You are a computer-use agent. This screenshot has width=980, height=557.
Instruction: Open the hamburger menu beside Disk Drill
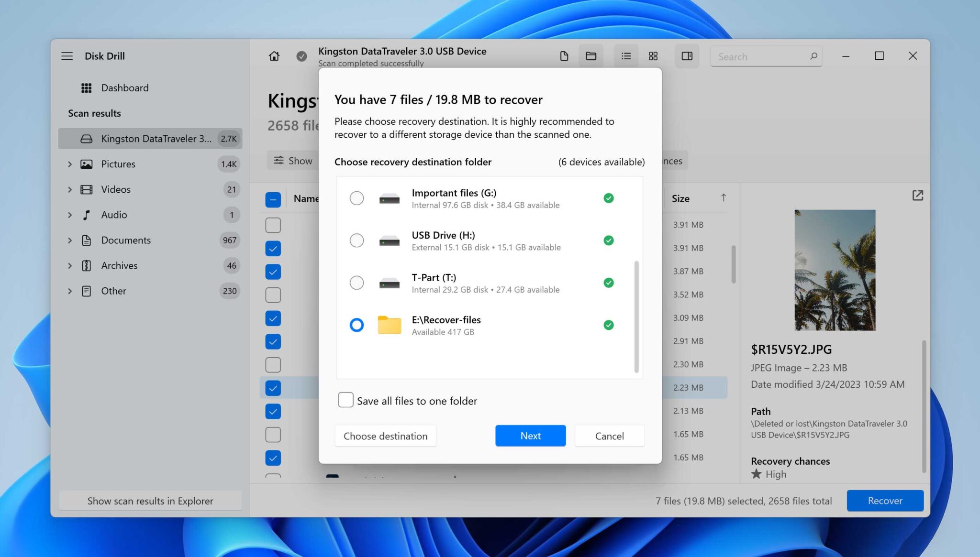[67, 56]
